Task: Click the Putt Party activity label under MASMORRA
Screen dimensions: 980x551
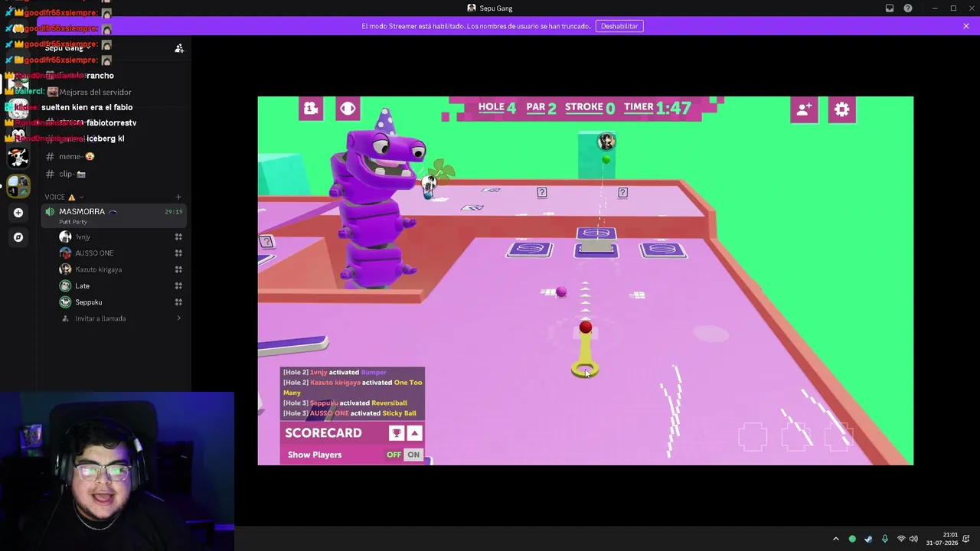Action: (73, 222)
